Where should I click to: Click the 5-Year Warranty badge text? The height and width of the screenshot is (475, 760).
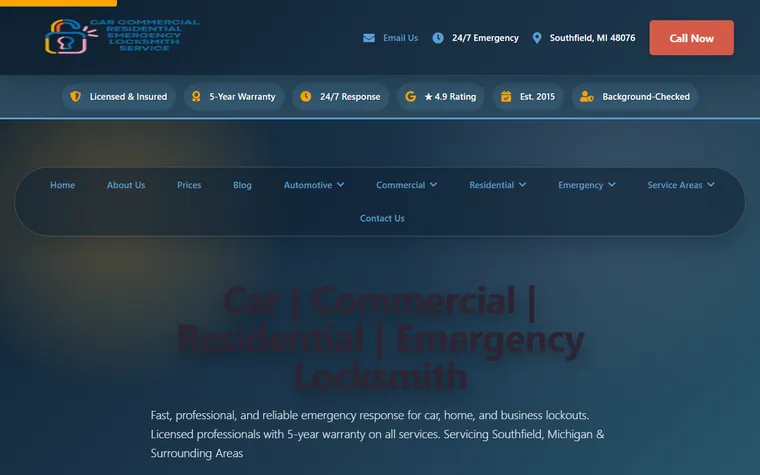pos(242,96)
